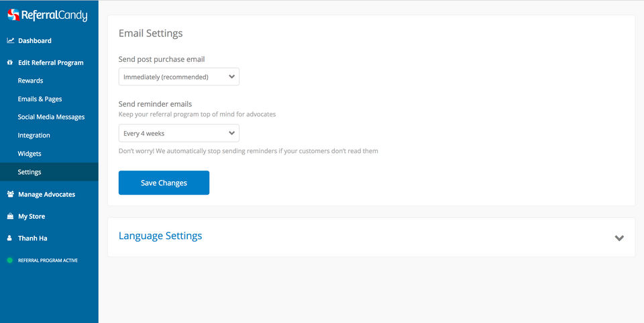Open the Rewards submenu item
The image size is (644, 323).
(30, 81)
